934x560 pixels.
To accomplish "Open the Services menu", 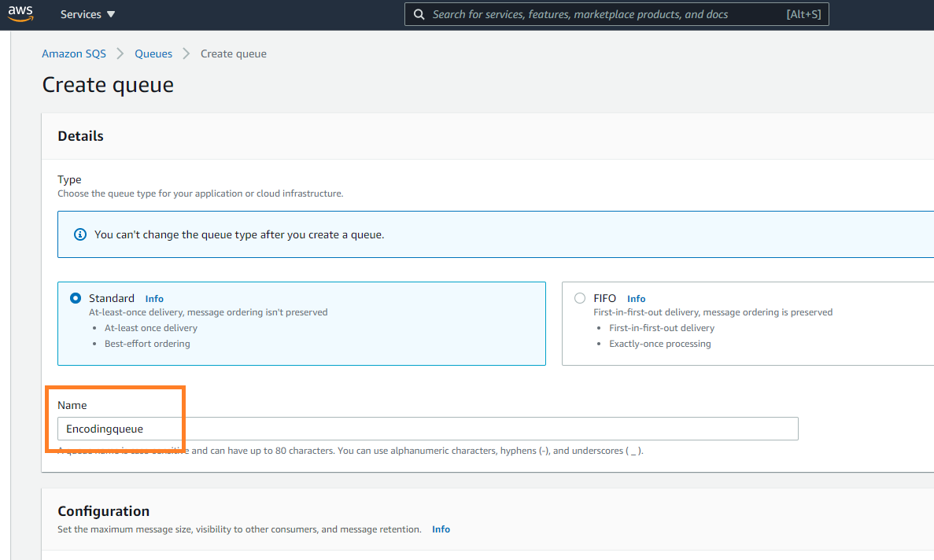I will tap(81, 13).
